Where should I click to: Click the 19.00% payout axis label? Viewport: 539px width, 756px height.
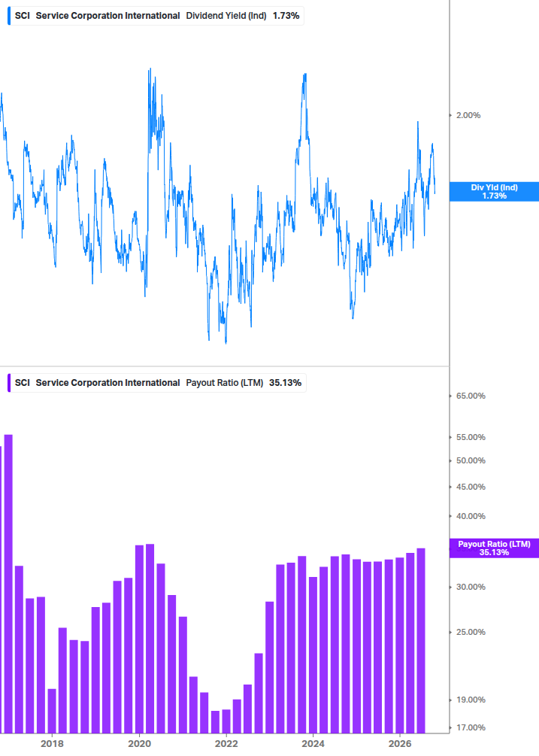pos(471,700)
